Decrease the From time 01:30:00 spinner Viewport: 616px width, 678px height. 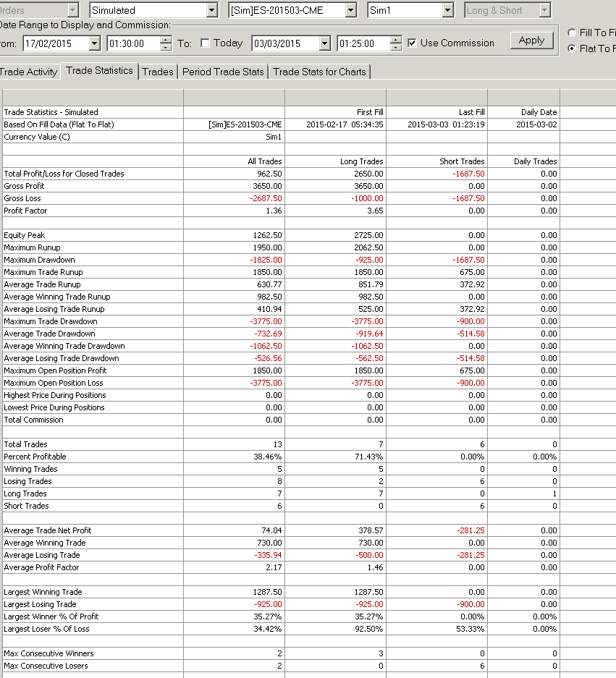coord(165,47)
